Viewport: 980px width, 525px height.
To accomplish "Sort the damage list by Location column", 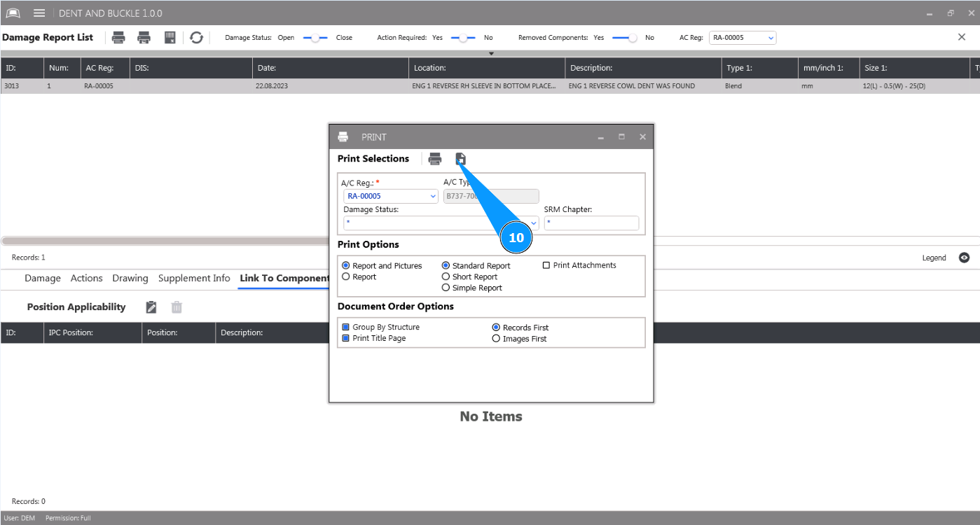I will point(487,68).
